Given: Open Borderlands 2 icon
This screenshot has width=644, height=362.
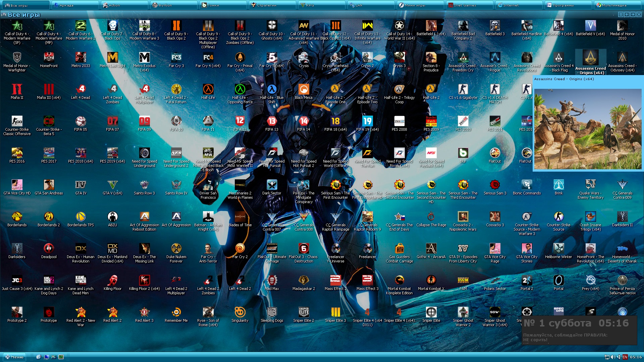Looking at the screenshot, I should pyautogui.click(x=49, y=219).
